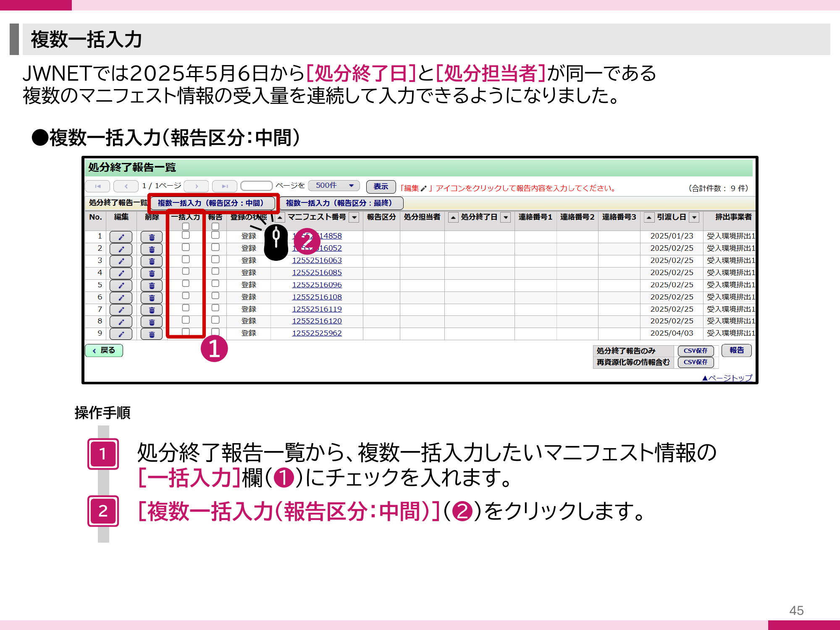Viewport: 840px width, 630px height.
Task: Sort descending by 処分終了日 column
Action: point(506,218)
